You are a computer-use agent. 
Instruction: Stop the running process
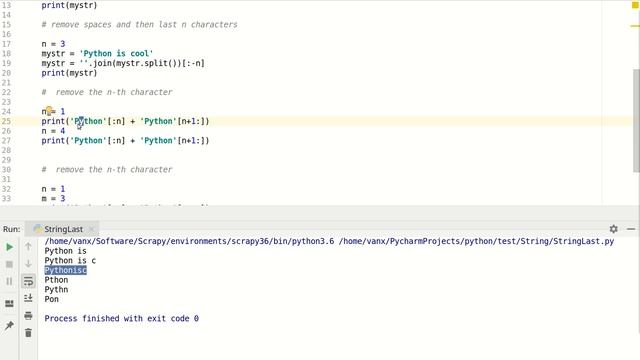point(9,264)
